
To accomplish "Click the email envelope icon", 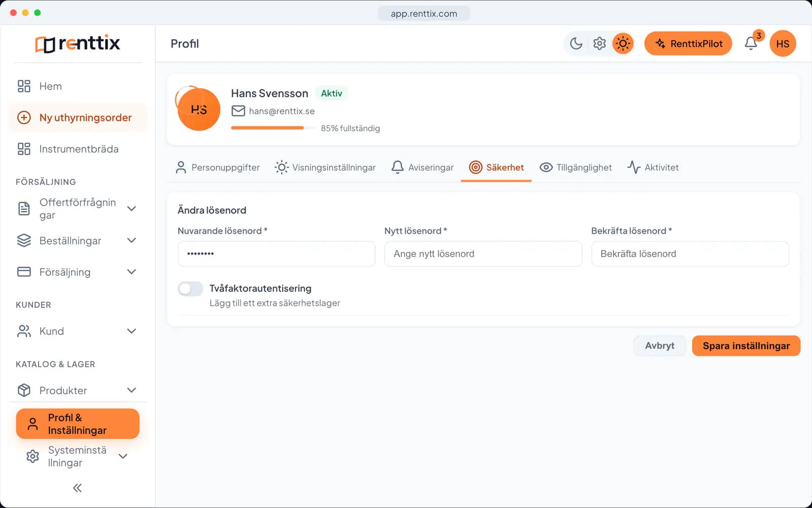I will coord(238,111).
